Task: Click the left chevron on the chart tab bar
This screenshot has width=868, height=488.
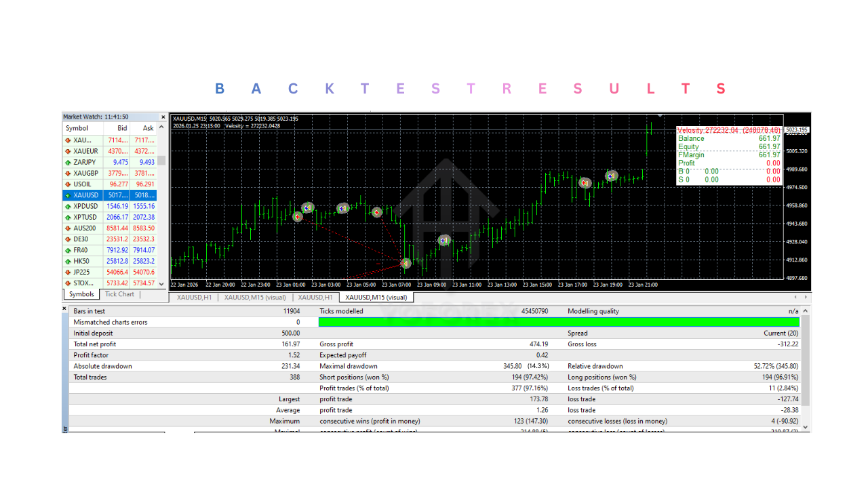Action: (794, 297)
